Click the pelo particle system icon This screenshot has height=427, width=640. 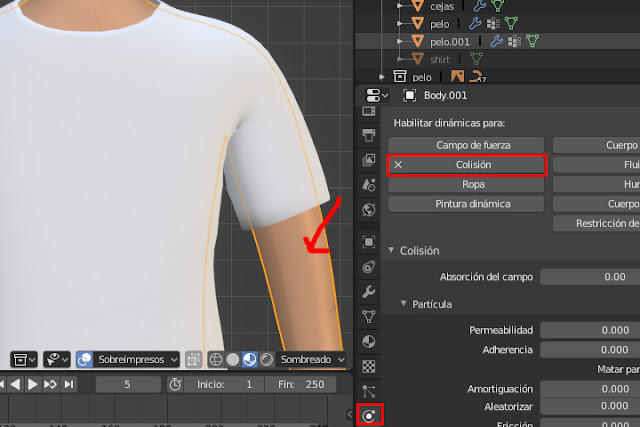coord(493,24)
